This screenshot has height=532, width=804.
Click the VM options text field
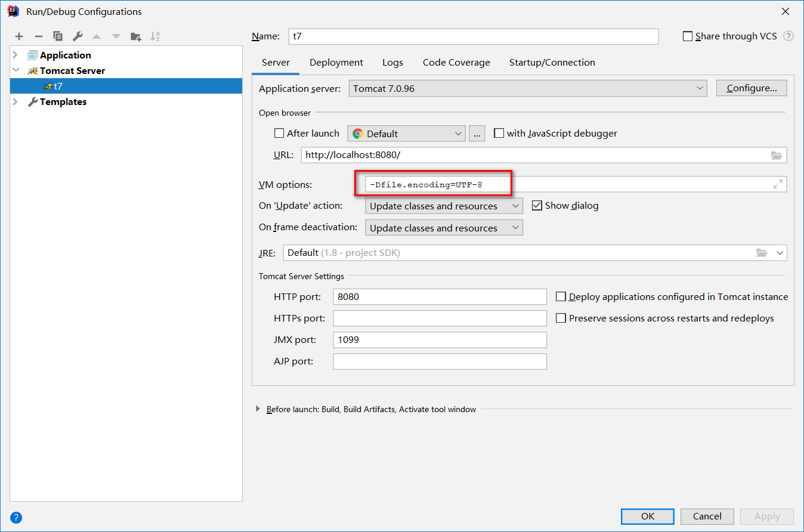[576, 184]
